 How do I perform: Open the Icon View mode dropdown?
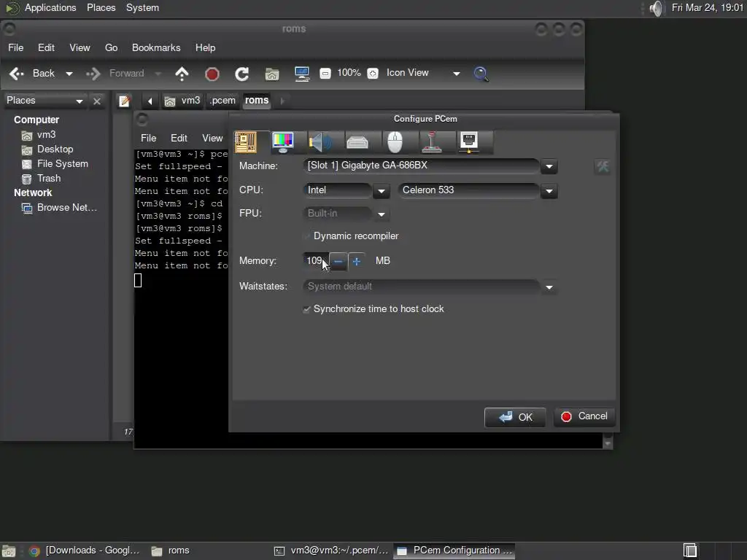pyautogui.click(x=423, y=73)
